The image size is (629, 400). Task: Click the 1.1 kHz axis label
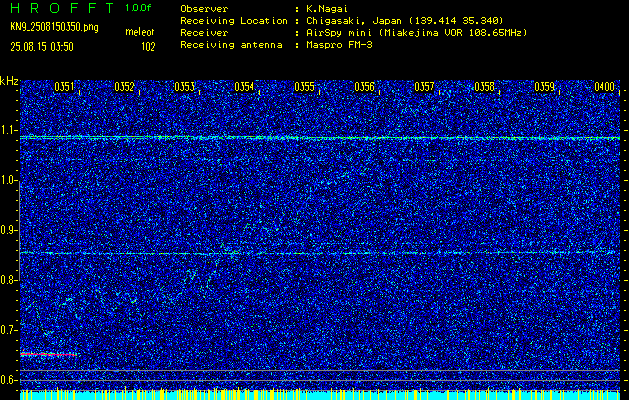[8, 130]
